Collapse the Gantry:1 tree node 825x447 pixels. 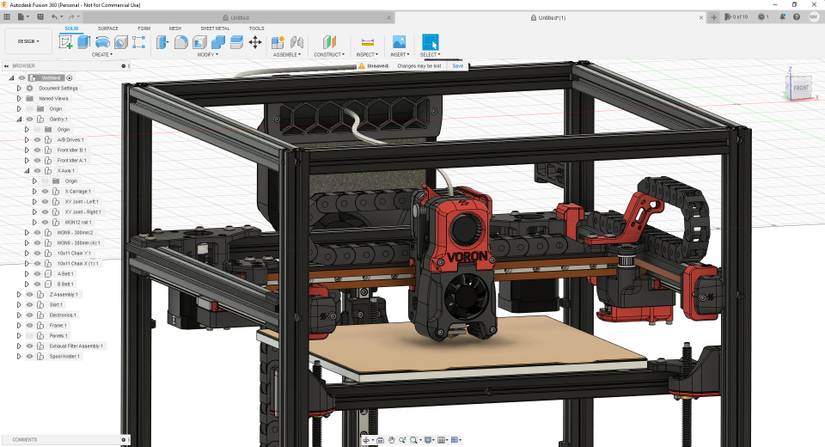pos(19,119)
